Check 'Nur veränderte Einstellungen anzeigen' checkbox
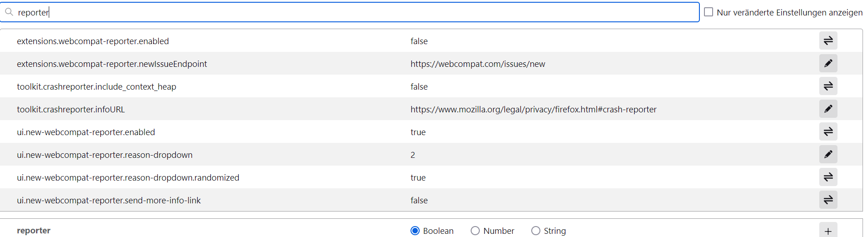This screenshot has width=868, height=237. point(709,12)
